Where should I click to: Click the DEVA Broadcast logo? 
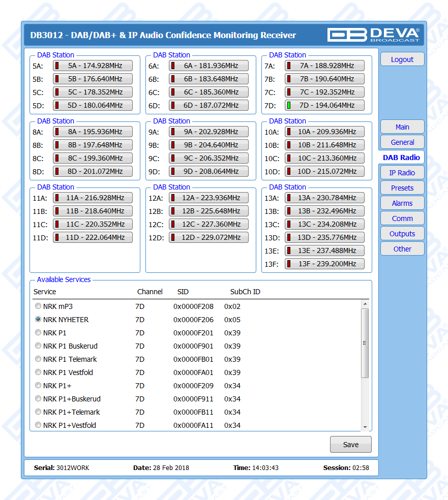tap(373, 35)
